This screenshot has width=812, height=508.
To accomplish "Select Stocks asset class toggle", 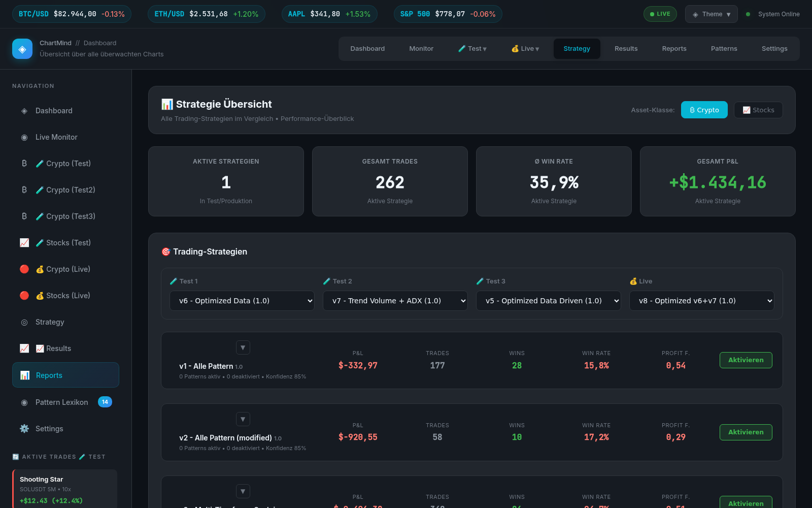I will (758, 110).
